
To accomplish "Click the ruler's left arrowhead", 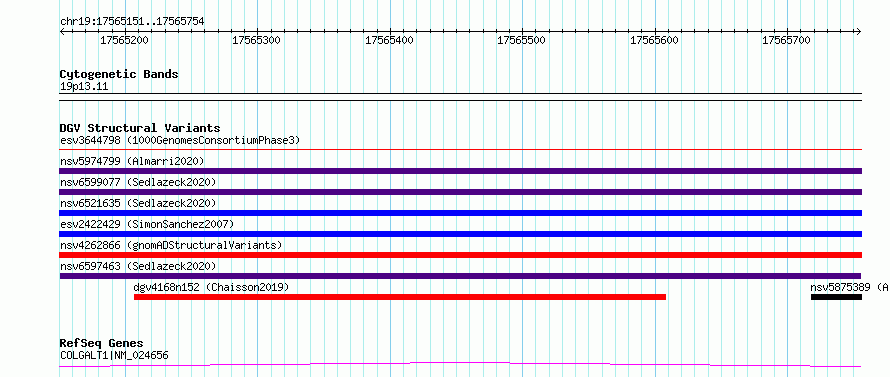I will pos(62,31).
